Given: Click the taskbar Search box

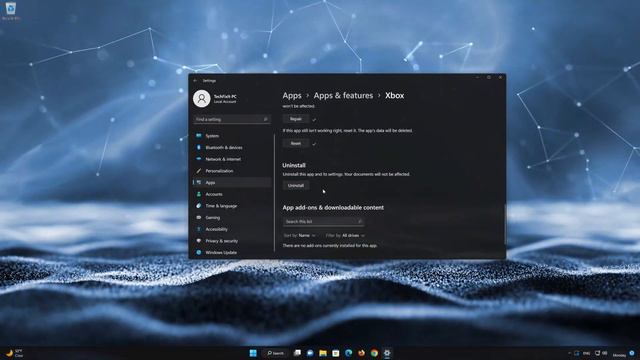Looking at the screenshot, I should pos(276,353).
